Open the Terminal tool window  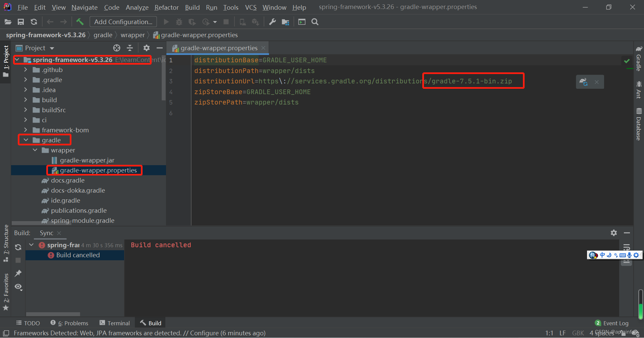coord(115,323)
